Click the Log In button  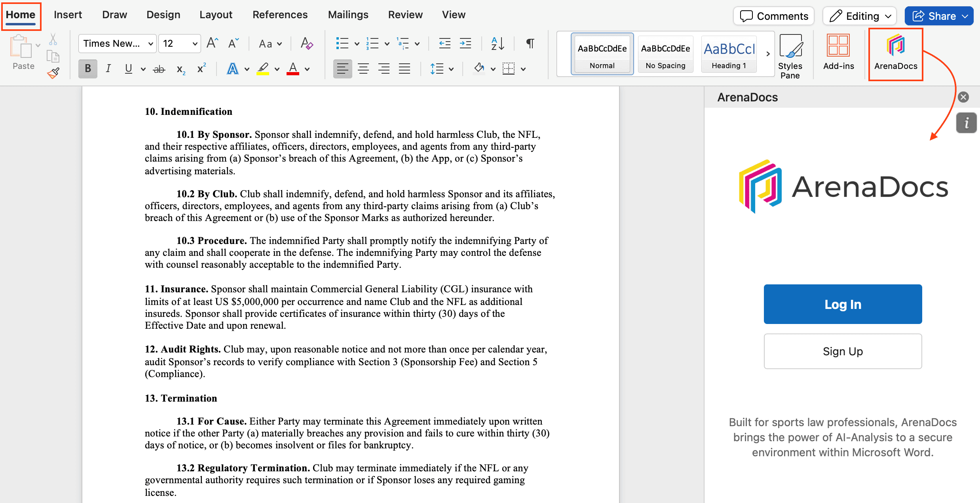843,304
